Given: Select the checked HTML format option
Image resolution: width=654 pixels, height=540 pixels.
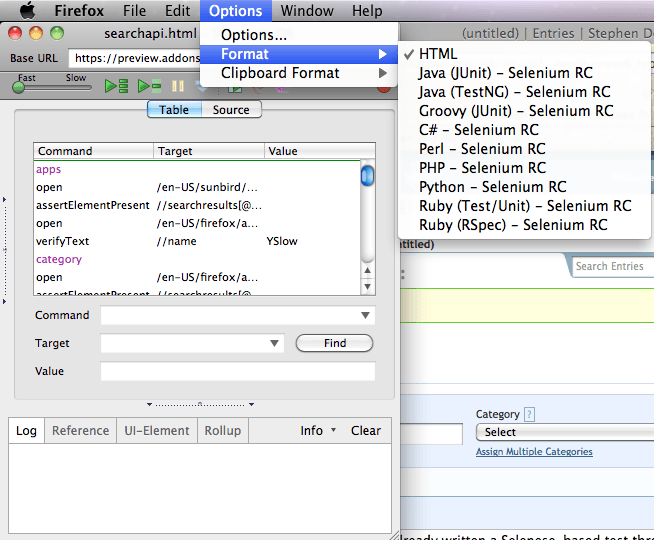Looking at the screenshot, I should 437,54.
